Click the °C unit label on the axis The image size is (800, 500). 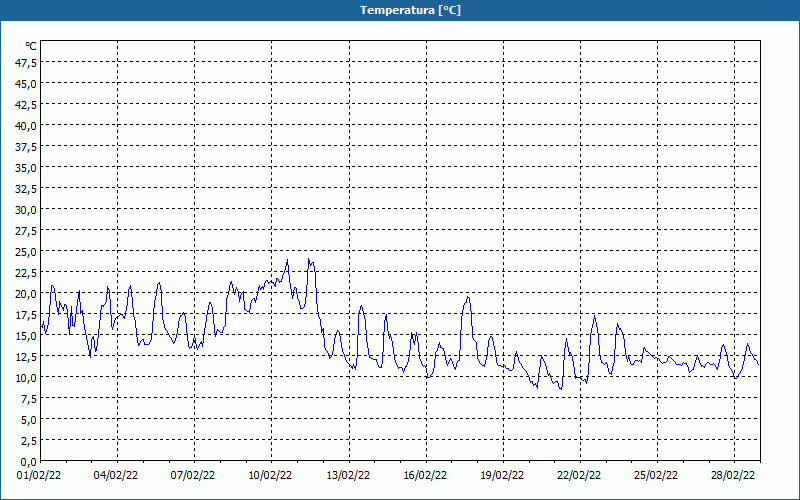click(31, 46)
